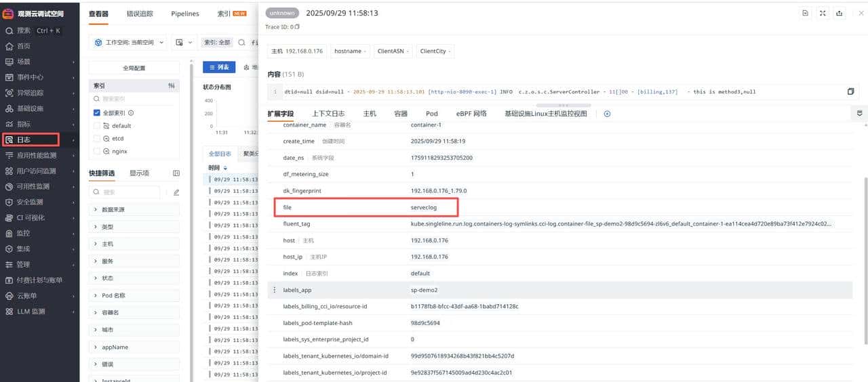Click the 主机 192.168.0.176 tag
Screen dimensions: 868x382
(x=297, y=51)
